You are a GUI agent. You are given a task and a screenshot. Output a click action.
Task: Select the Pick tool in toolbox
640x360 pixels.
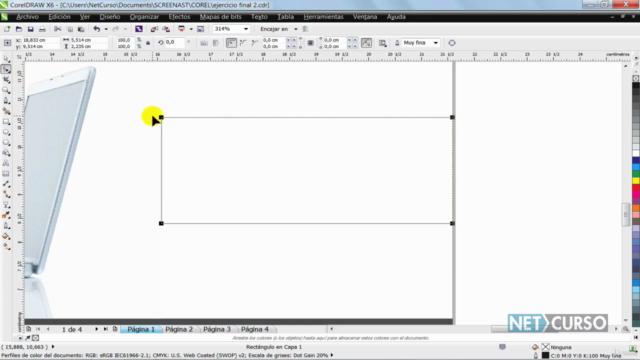[x=6, y=59]
